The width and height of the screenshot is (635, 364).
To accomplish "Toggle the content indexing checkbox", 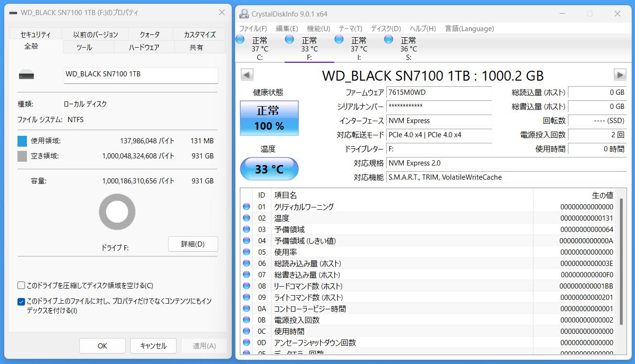I will (x=21, y=301).
